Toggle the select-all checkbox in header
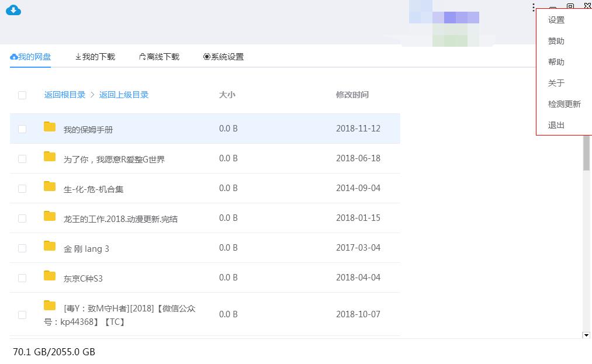This screenshot has height=364, width=592. pyautogui.click(x=22, y=95)
